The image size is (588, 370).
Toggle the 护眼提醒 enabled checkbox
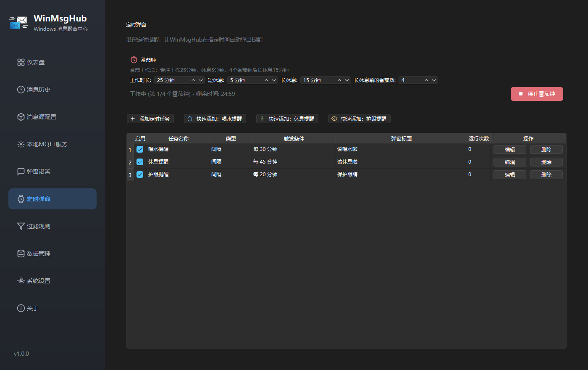(140, 174)
